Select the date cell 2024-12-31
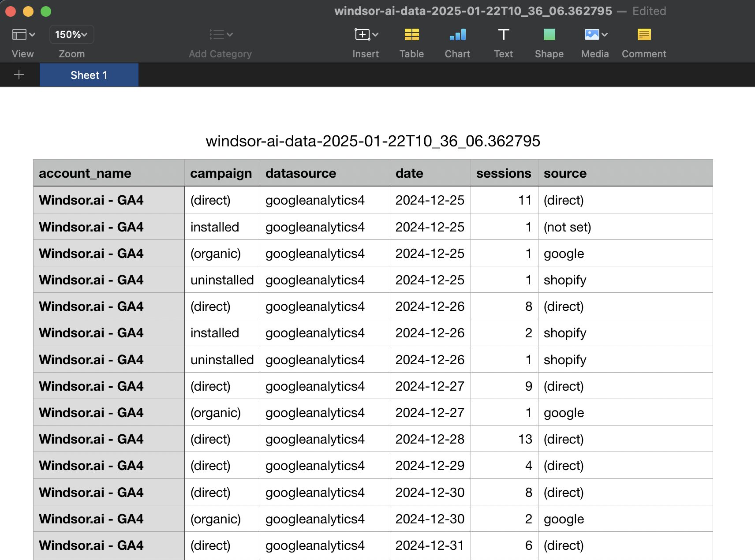 coord(430,545)
